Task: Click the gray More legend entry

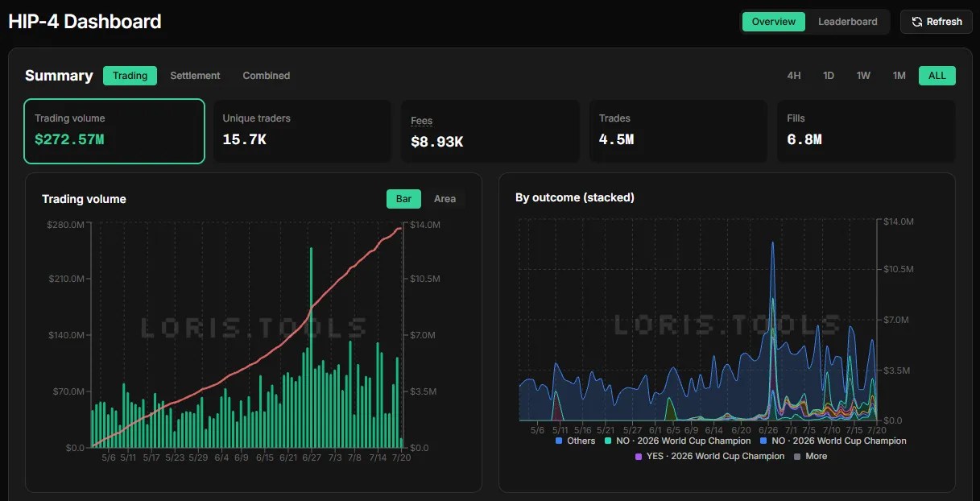Action: 810,456
